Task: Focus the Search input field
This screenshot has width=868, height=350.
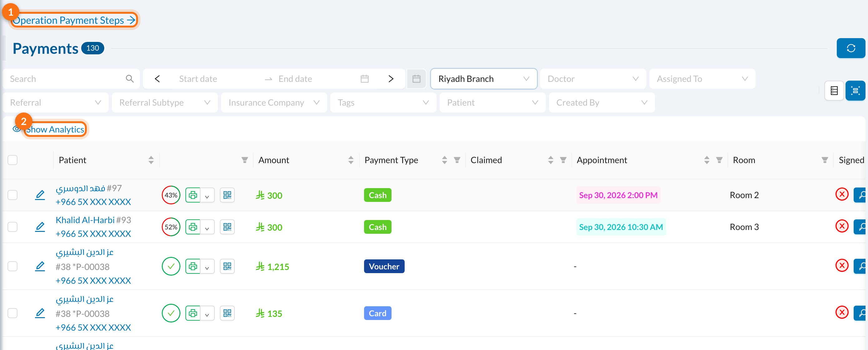Action: [x=71, y=79]
